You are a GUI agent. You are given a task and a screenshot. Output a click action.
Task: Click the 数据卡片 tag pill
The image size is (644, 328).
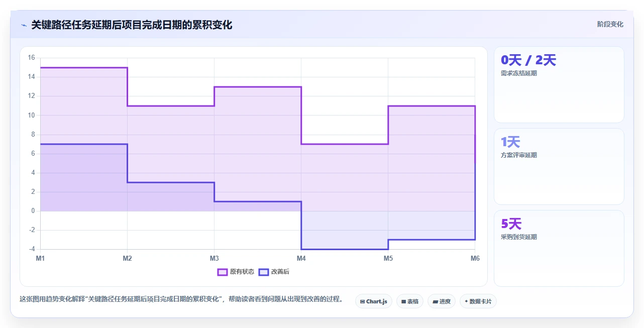coord(478,301)
